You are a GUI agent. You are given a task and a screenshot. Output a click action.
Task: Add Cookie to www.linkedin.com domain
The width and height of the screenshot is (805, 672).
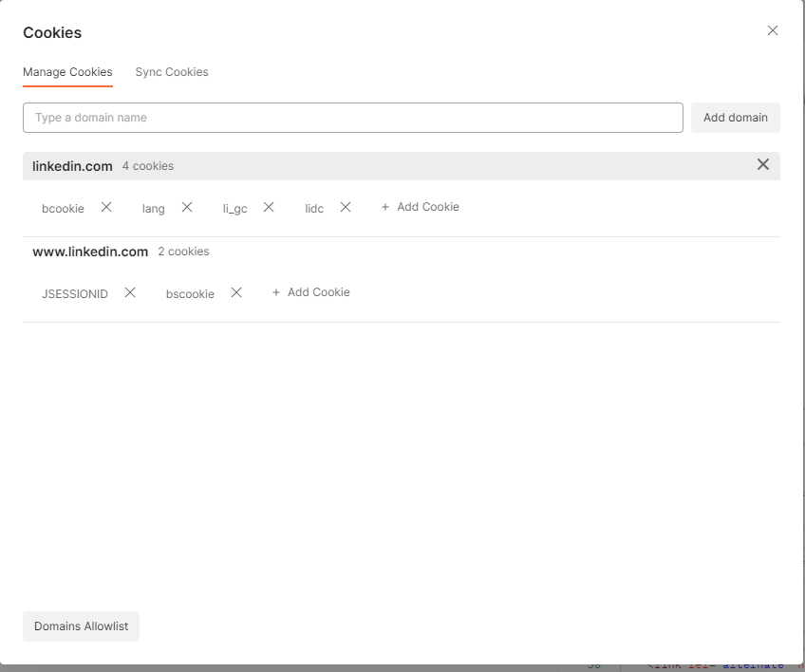[310, 292]
